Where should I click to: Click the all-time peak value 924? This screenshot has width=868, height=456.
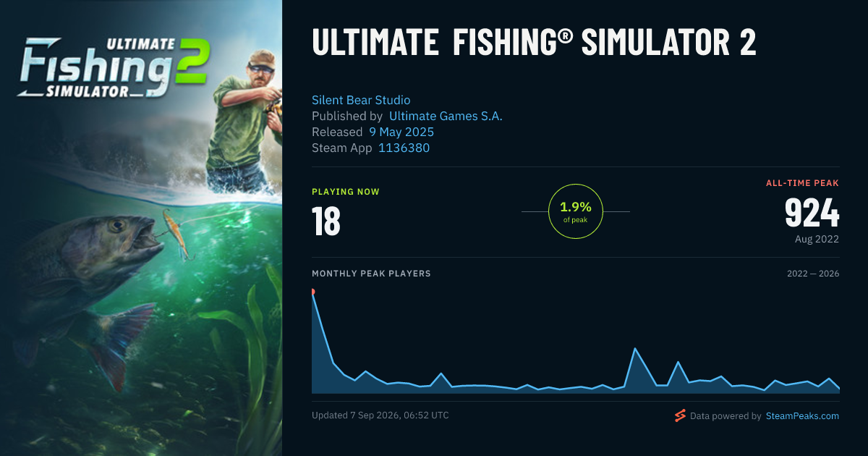click(x=812, y=214)
